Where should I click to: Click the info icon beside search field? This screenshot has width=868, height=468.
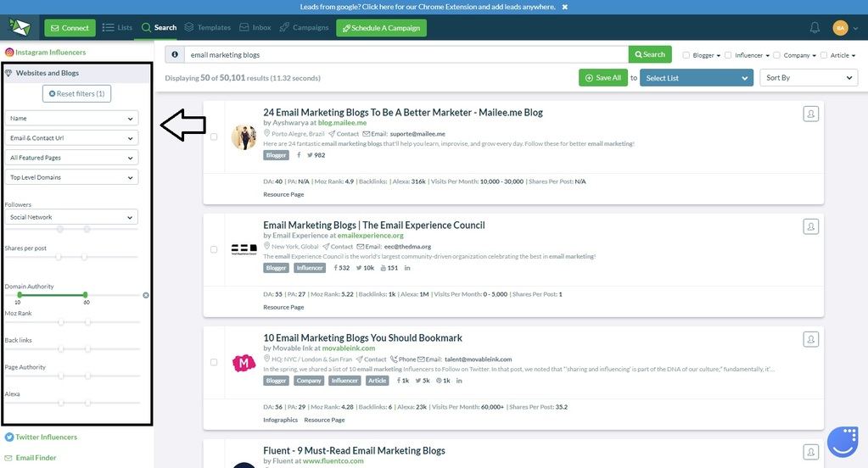pyautogui.click(x=174, y=54)
